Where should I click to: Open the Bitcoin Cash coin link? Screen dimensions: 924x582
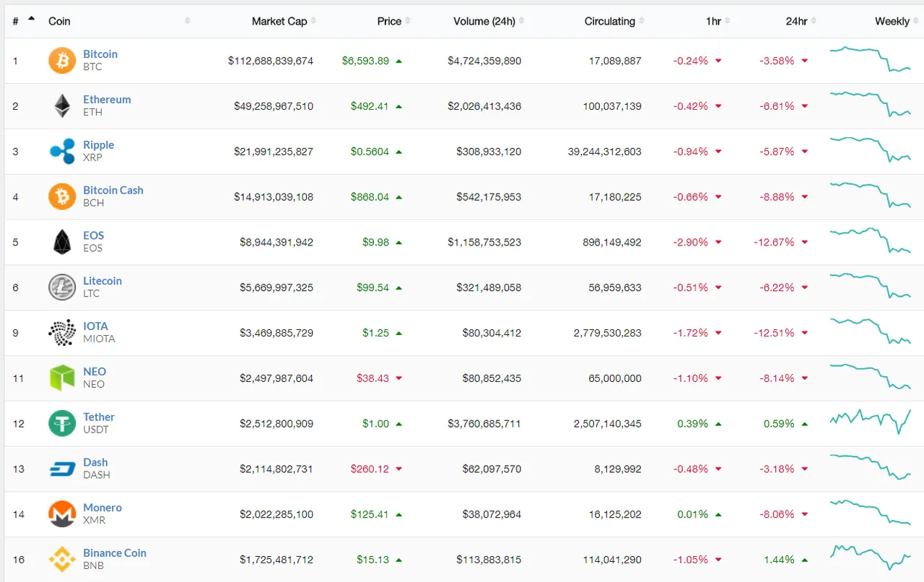(x=113, y=190)
